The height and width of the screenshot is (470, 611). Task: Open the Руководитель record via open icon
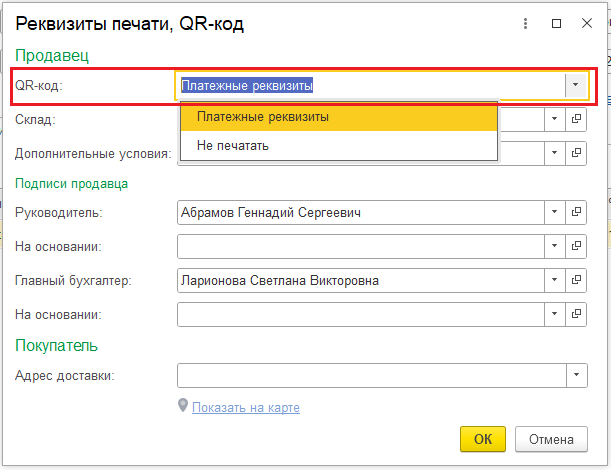576,212
